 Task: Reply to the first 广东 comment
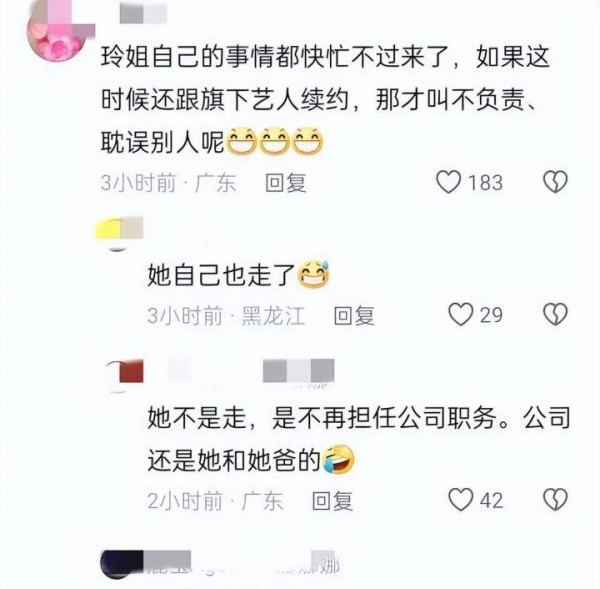coord(286,183)
